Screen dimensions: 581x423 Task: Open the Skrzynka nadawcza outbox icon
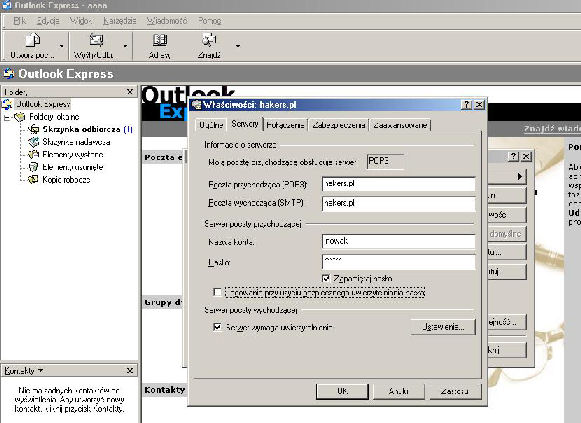pyautogui.click(x=33, y=142)
